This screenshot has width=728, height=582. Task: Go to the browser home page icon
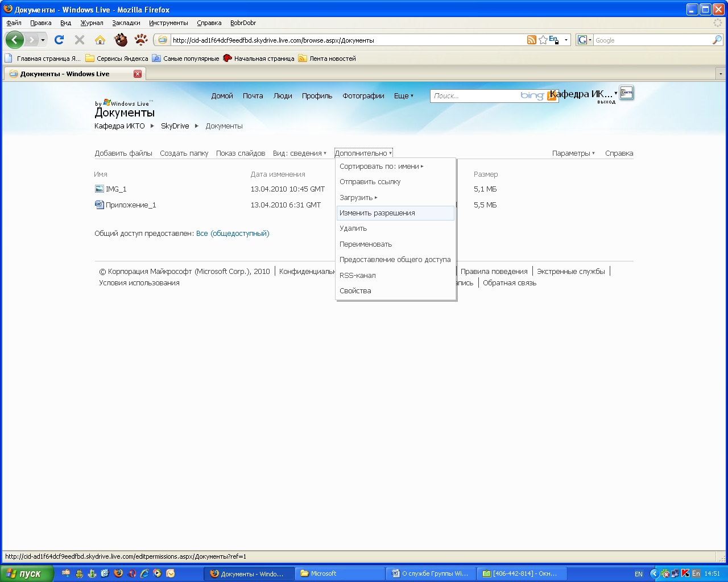(100, 40)
